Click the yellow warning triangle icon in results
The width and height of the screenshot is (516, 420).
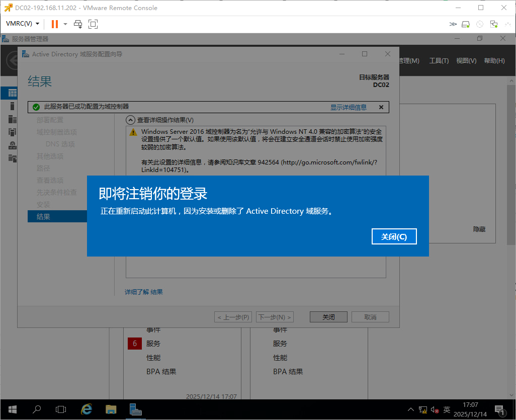[133, 132]
